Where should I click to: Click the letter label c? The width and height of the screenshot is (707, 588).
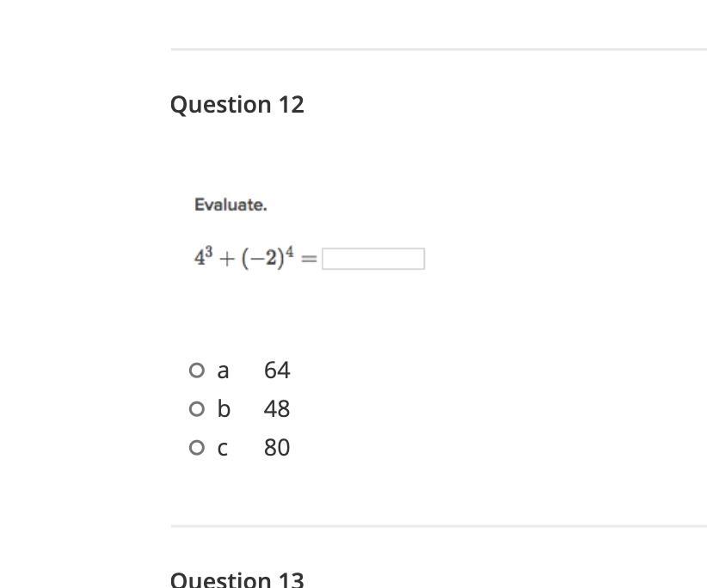(x=222, y=450)
